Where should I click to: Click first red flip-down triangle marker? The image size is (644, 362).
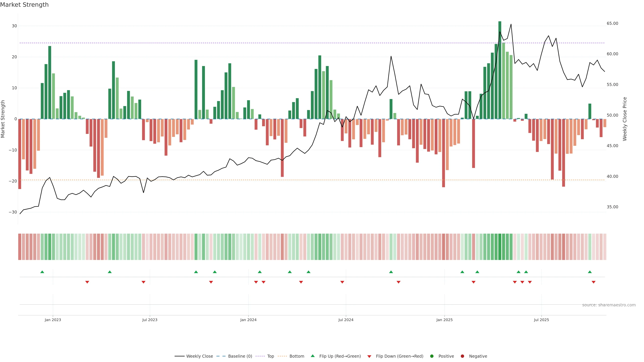pyautogui.click(x=87, y=282)
